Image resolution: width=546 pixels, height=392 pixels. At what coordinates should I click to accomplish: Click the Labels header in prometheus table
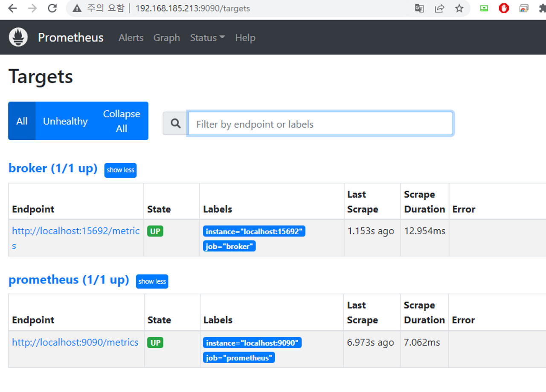coord(218,320)
